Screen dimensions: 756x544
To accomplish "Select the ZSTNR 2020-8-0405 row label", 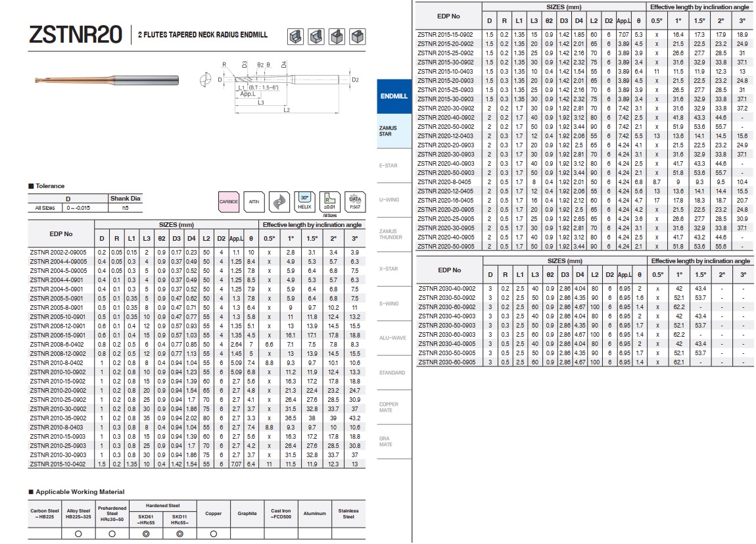I will (x=445, y=182).
